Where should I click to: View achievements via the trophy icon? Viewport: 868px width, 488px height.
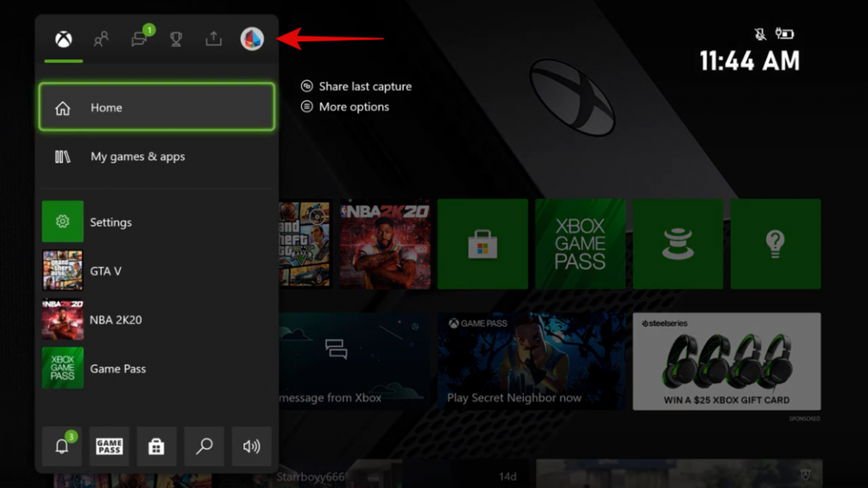tap(175, 37)
